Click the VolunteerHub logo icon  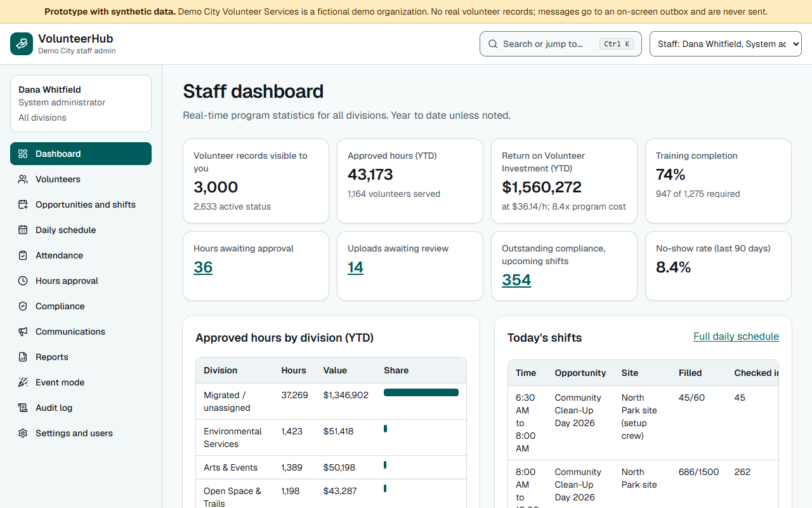click(22, 44)
